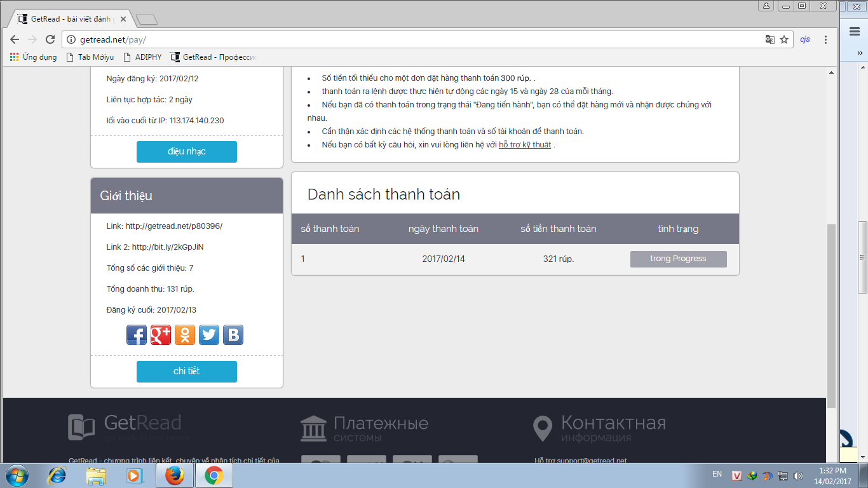Screen dimensions: 868x488
Task: Open the hỗ trợ kỹ thuật link
Action: point(525,145)
